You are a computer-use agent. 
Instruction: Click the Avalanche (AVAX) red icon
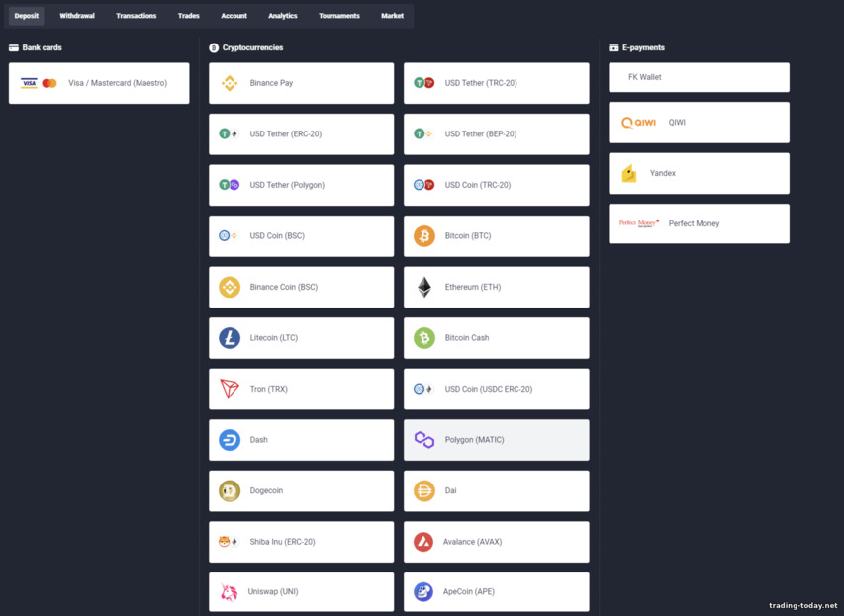(x=422, y=541)
